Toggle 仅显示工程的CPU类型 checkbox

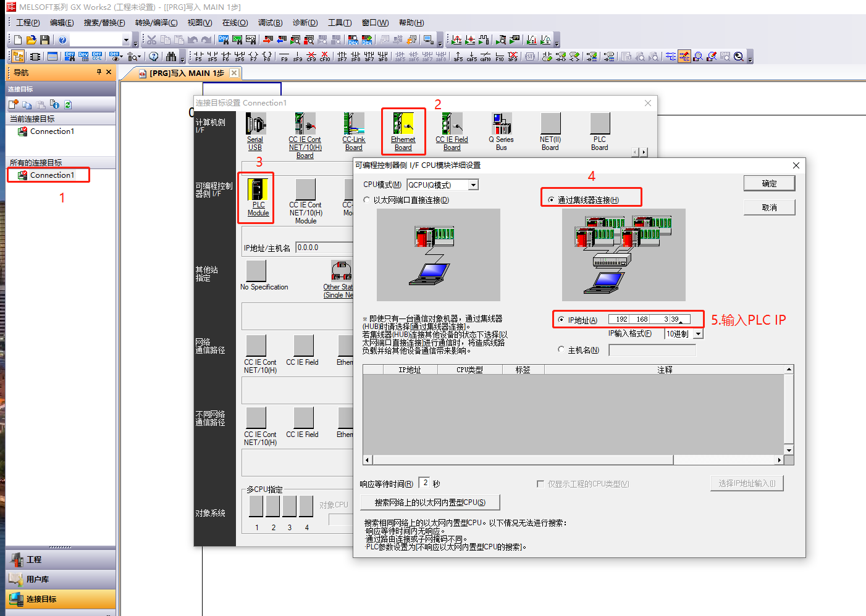(x=540, y=484)
